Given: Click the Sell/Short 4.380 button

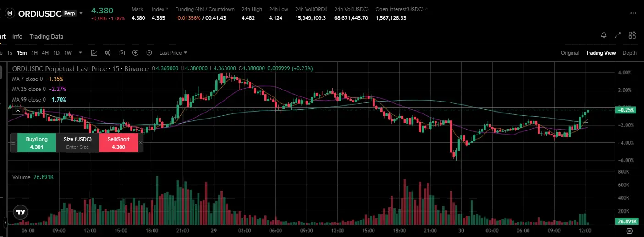Looking at the screenshot, I should click(x=118, y=143).
